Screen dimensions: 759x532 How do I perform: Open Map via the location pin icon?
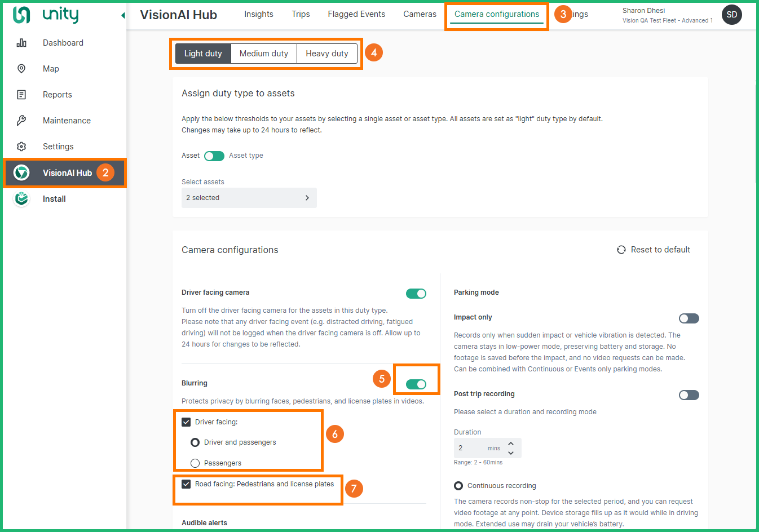[x=21, y=69]
